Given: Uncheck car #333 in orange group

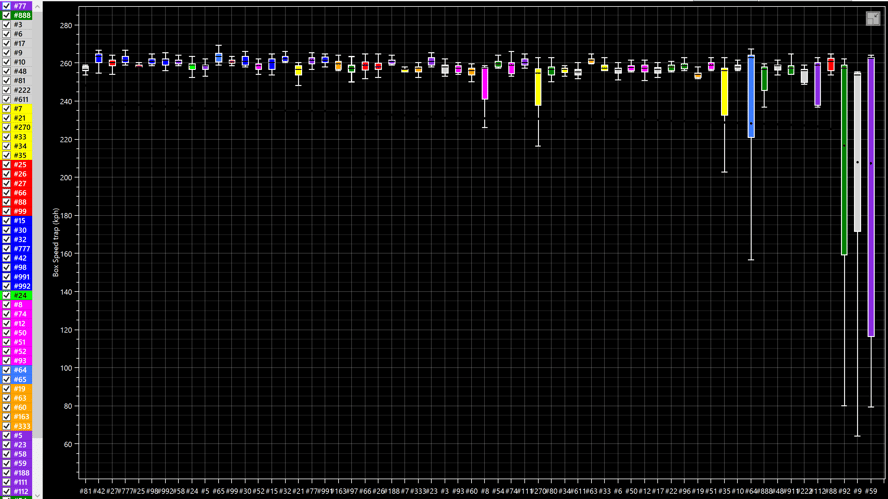Looking at the screenshot, I should 6,426.
